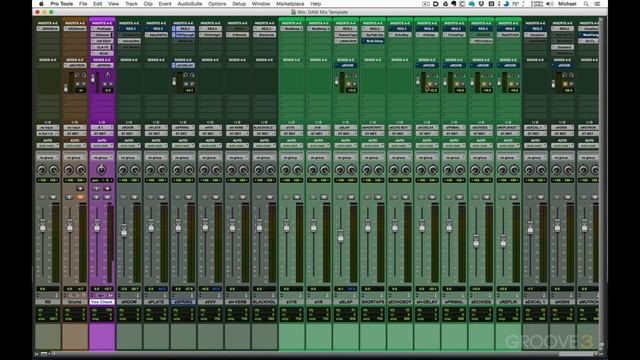Viewport: 640px width, 360px height.
Task: Click volume fader on aECHOES track
Action: (476, 241)
